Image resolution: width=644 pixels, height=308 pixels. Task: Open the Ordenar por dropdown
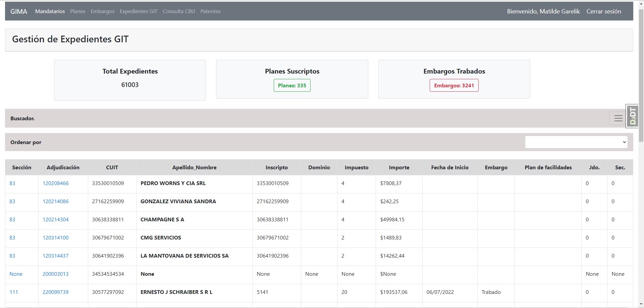pyautogui.click(x=576, y=142)
